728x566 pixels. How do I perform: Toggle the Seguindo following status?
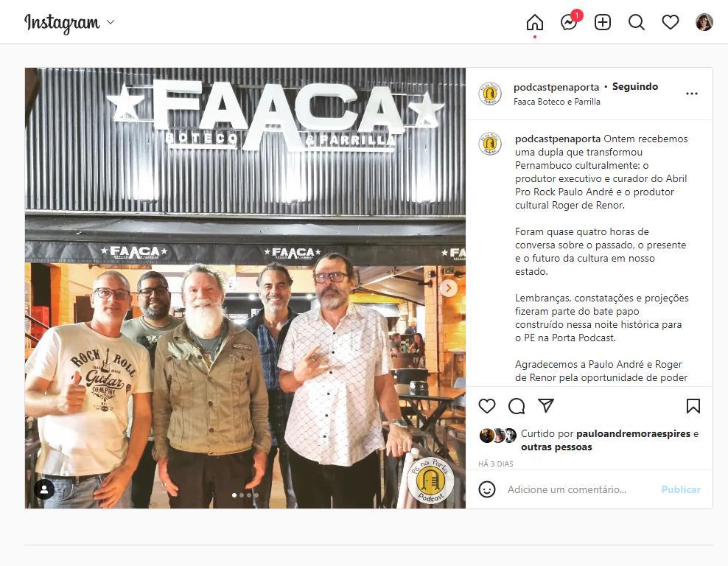(634, 86)
